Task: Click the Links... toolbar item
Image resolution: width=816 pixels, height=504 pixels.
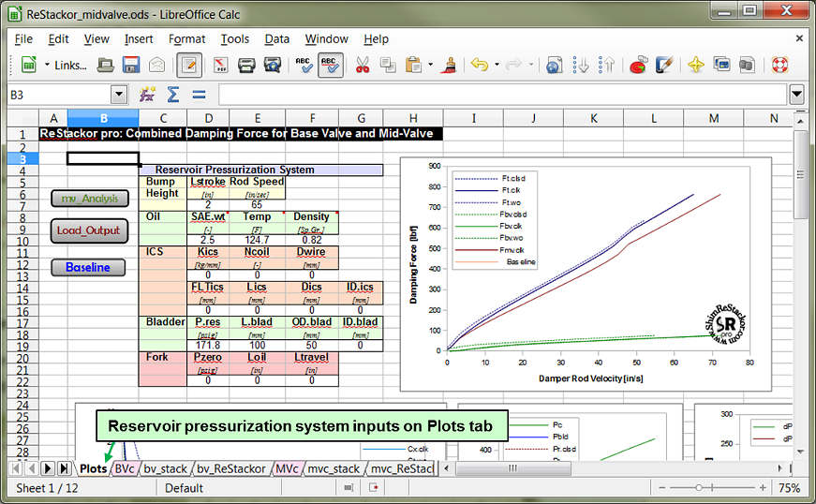Action: tap(70, 65)
